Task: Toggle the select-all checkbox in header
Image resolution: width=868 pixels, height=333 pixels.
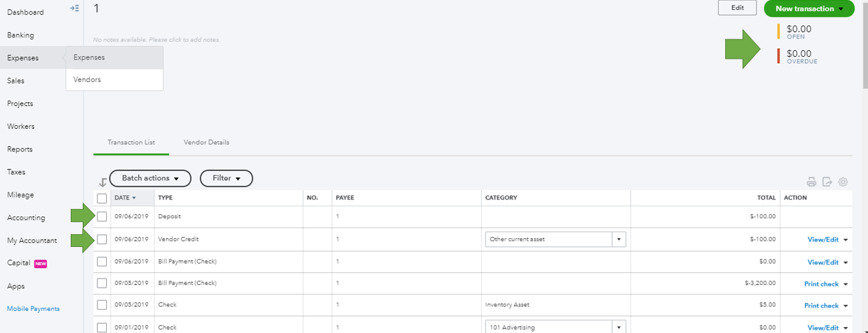Action: pos(101,198)
